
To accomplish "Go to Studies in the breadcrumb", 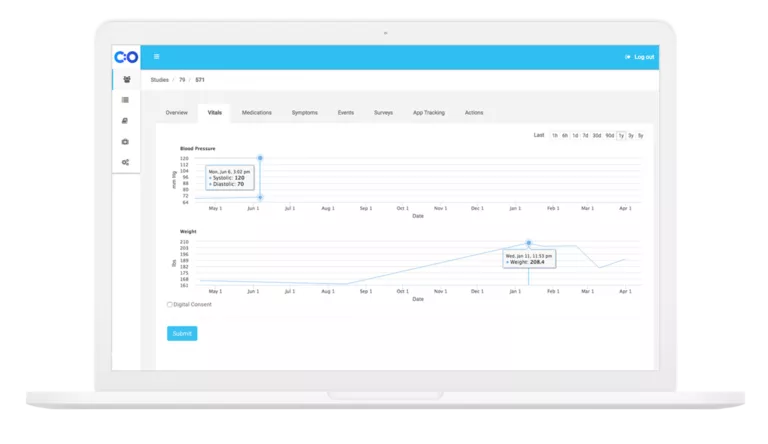I will (160, 80).
